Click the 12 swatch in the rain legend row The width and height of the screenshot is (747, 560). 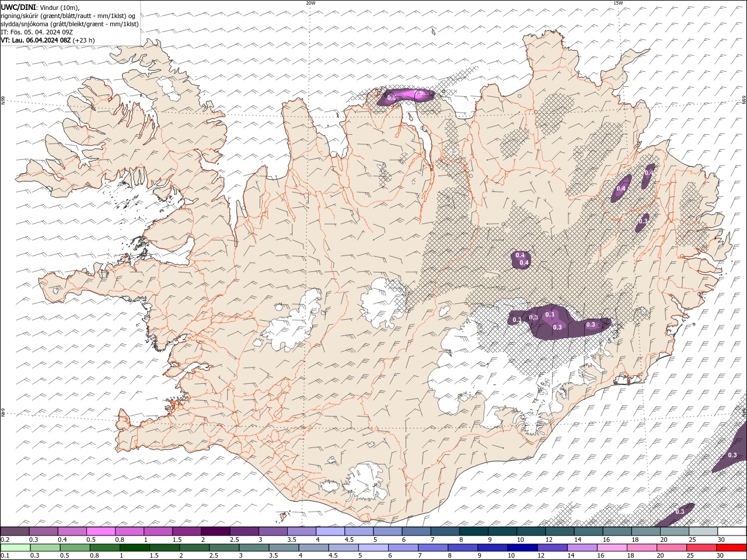click(x=551, y=548)
